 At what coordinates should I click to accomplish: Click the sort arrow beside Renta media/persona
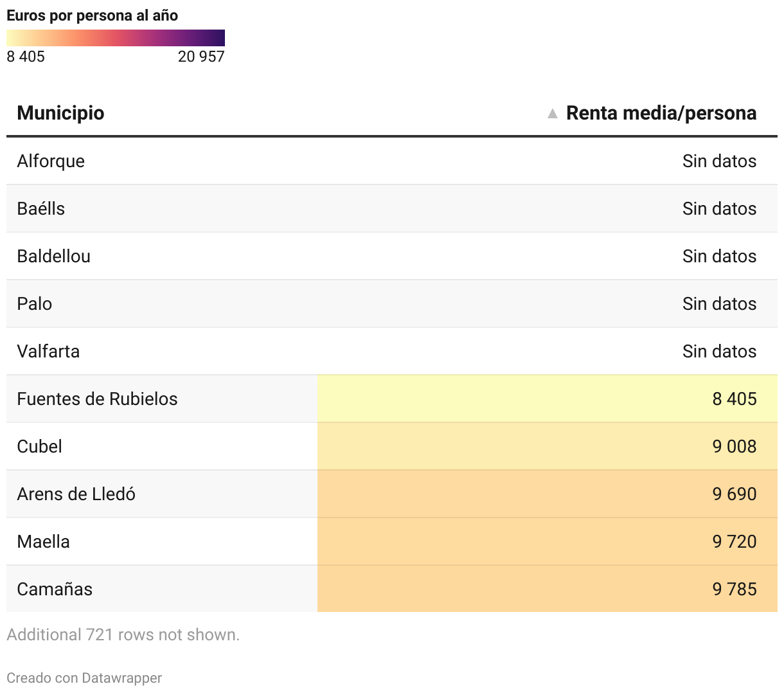tap(552, 114)
